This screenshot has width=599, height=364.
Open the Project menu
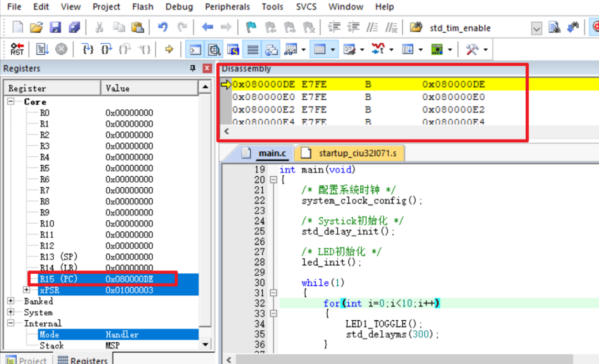pyautogui.click(x=106, y=7)
